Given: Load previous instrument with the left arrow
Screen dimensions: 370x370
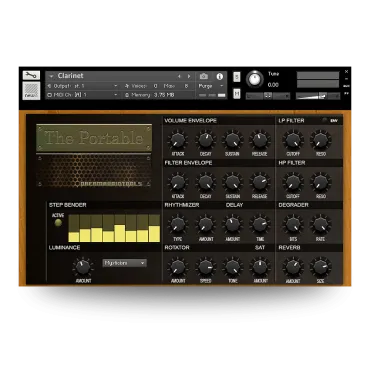Looking at the screenshot, I should [179, 76].
